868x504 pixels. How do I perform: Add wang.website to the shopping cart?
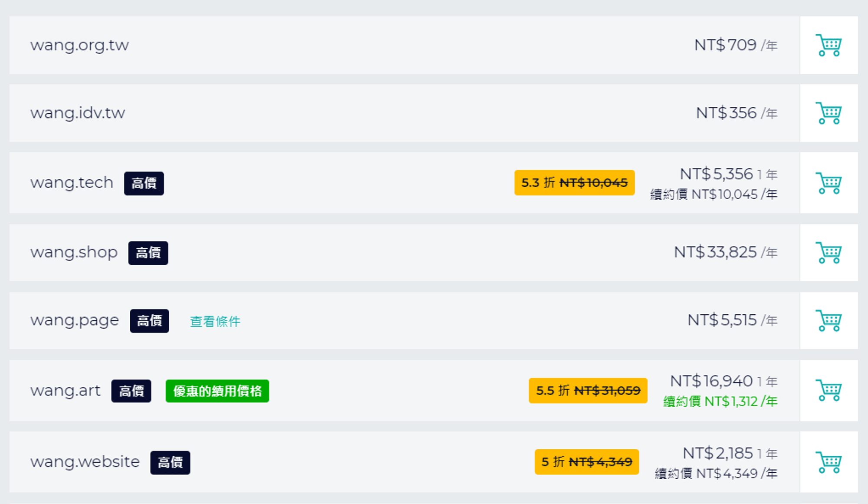pos(829,462)
